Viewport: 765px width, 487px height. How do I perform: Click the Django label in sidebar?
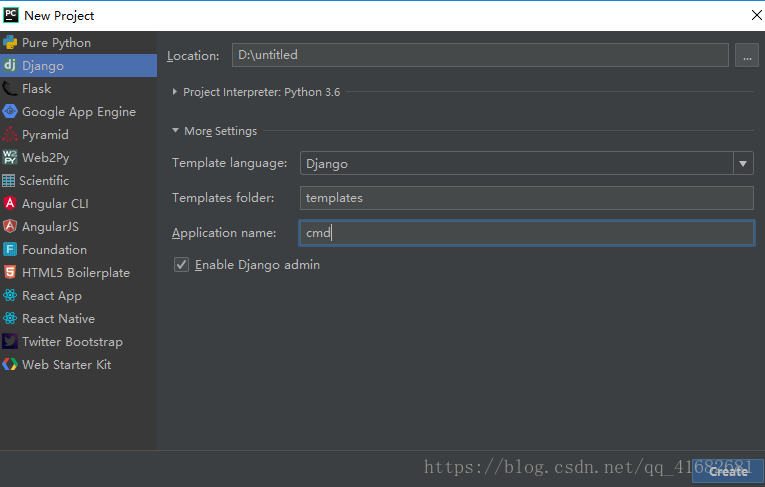[43, 66]
